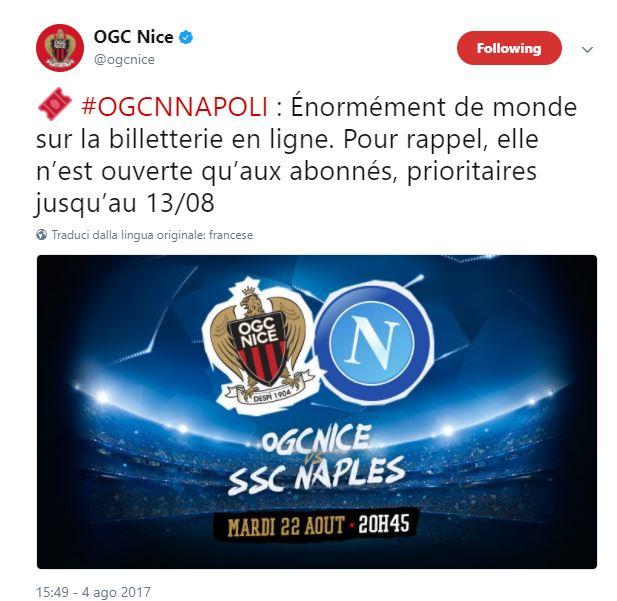Click the SSC NAPLES title in the image
The height and width of the screenshot is (601, 617).
[316, 475]
